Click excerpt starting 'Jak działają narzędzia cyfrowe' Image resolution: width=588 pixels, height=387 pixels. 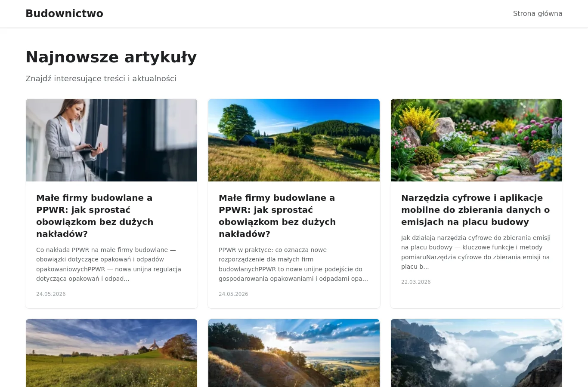coord(476,252)
